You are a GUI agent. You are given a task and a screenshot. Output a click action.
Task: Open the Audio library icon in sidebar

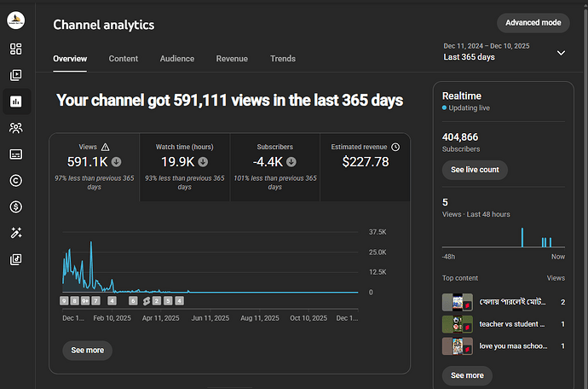pyautogui.click(x=15, y=259)
